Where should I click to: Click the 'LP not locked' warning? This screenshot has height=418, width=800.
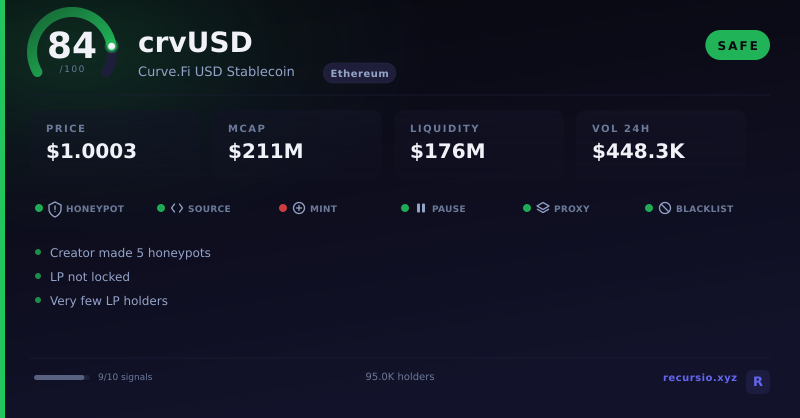tap(90, 277)
